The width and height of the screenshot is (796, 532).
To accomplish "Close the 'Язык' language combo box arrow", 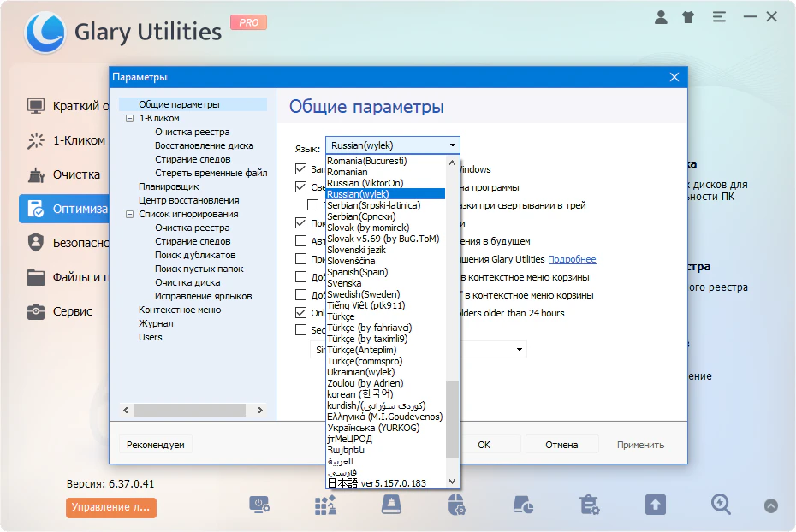I will point(453,145).
